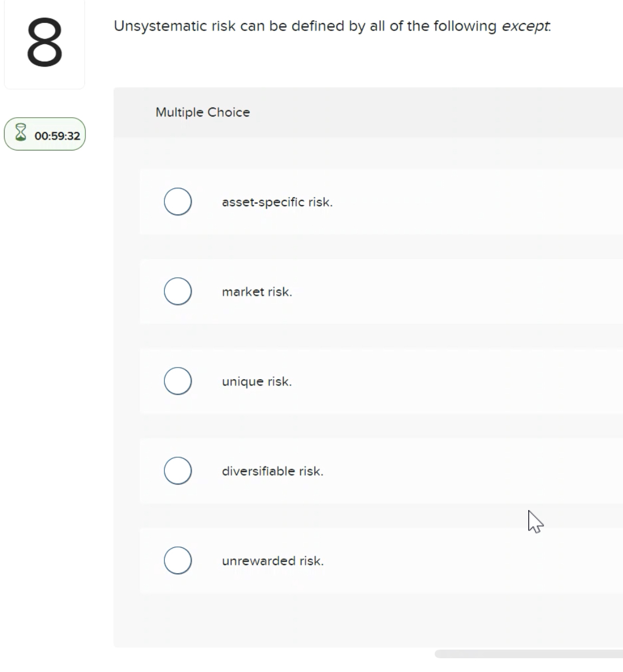Viewport: 623px width, 672px height.
Task: Click the Multiple Choice header
Action: [202, 112]
